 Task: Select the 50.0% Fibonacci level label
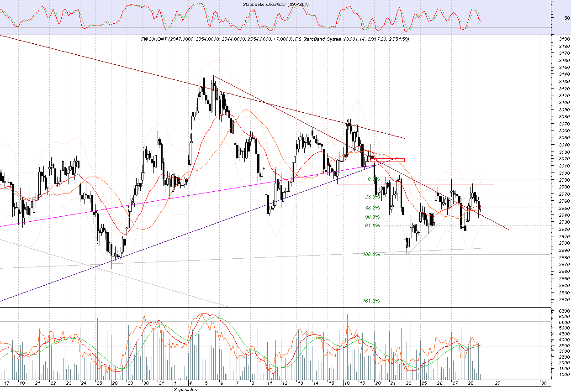373,217
